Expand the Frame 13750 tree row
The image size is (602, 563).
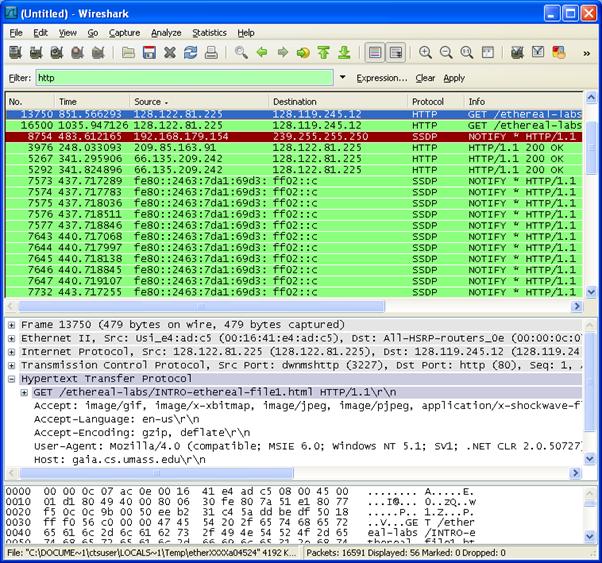[x=11, y=325]
